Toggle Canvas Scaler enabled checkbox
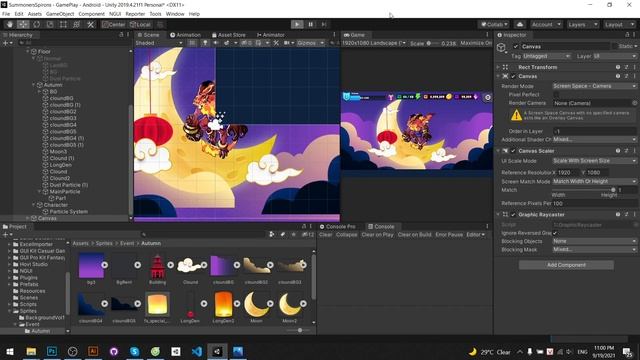 pyautogui.click(x=513, y=151)
